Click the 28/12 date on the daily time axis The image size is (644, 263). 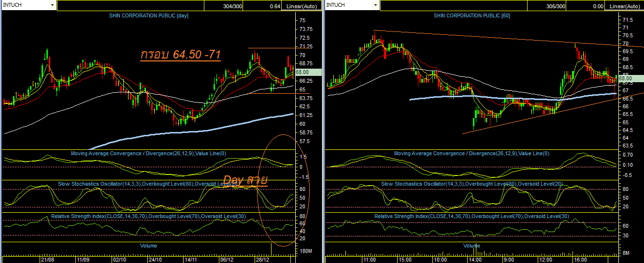263,259
